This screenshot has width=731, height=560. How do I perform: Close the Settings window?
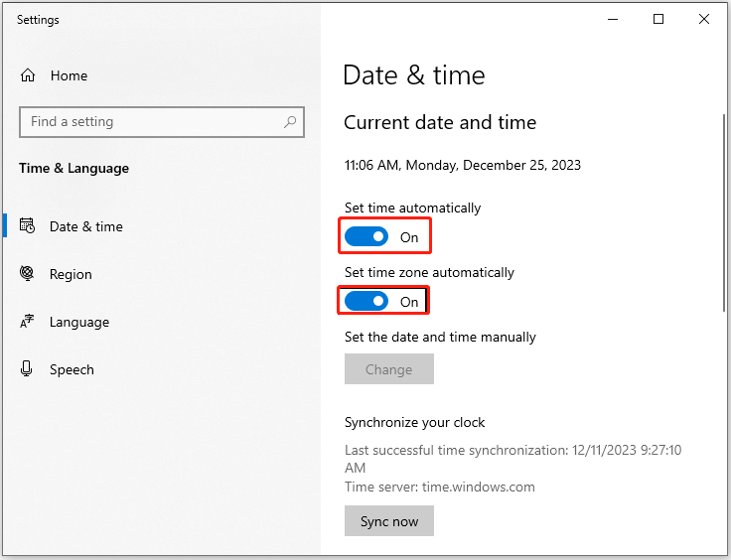point(704,19)
